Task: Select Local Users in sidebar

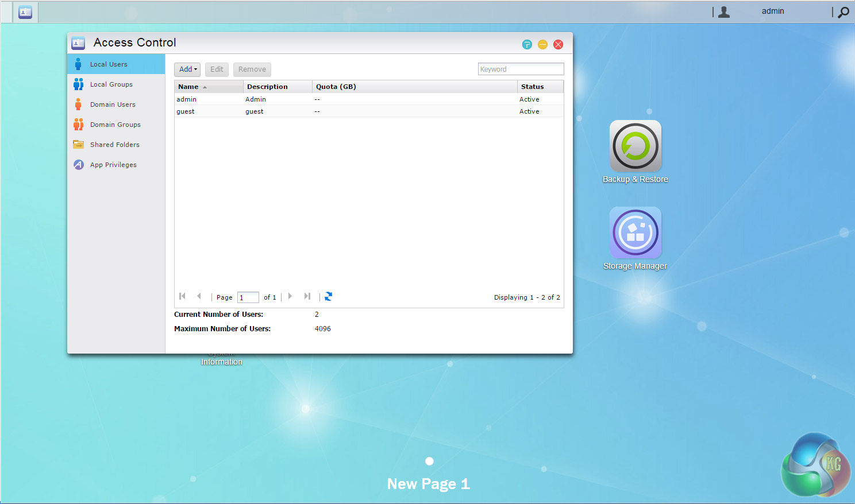Action: 116,64
